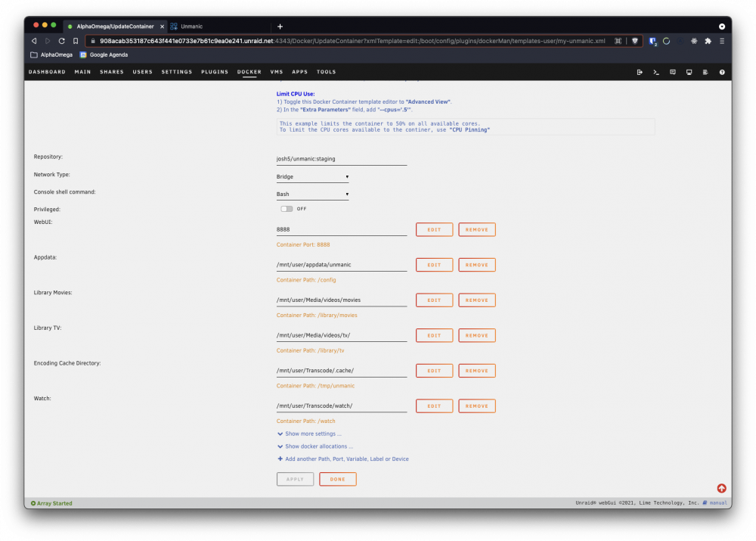
Task: Click the gear-shaped extension icon
Action: [694, 41]
